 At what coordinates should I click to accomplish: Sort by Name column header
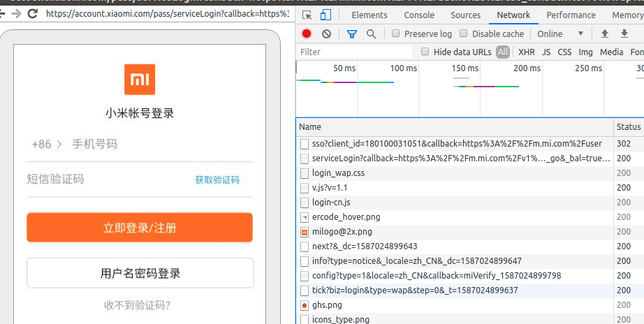click(455, 127)
